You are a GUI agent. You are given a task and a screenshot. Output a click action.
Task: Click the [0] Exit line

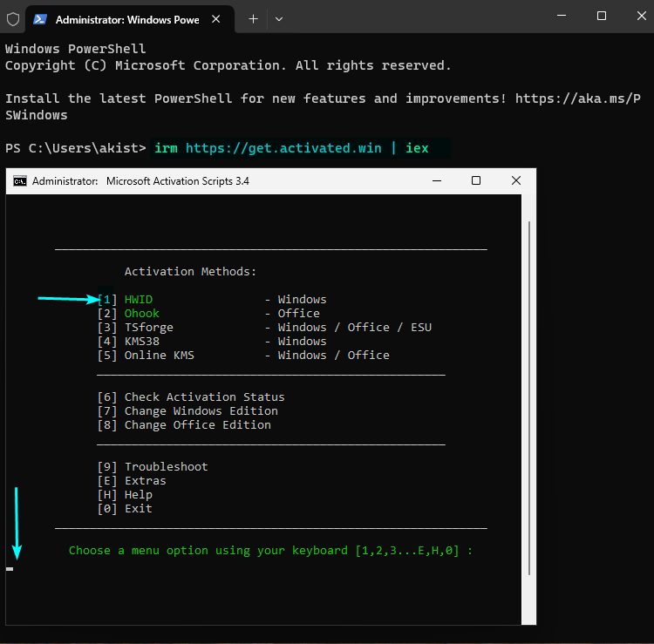click(x=125, y=509)
